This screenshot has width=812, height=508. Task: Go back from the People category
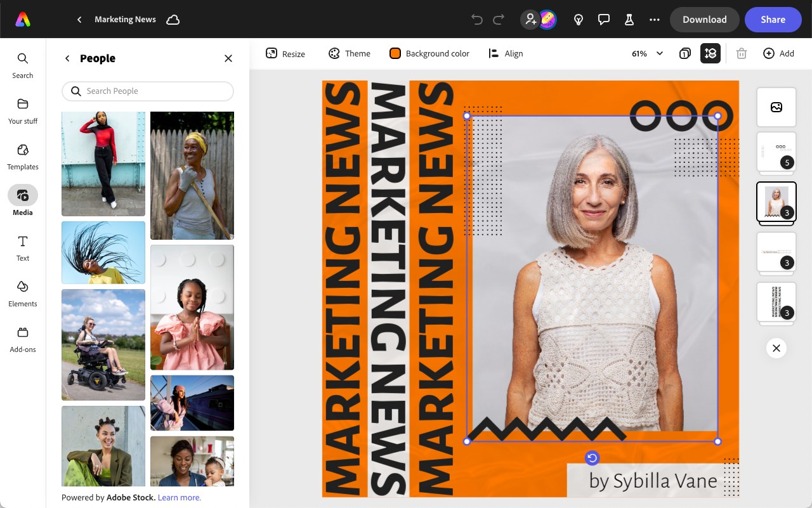(67, 58)
